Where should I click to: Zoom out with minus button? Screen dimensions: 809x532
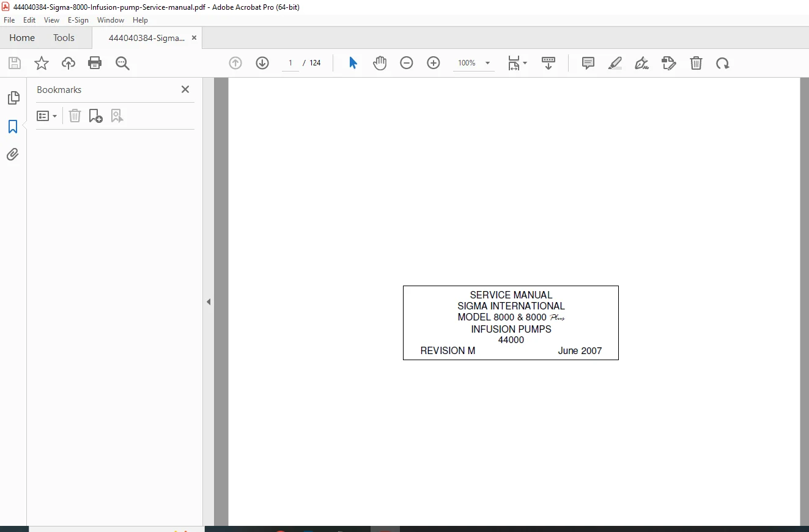tap(407, 63)
